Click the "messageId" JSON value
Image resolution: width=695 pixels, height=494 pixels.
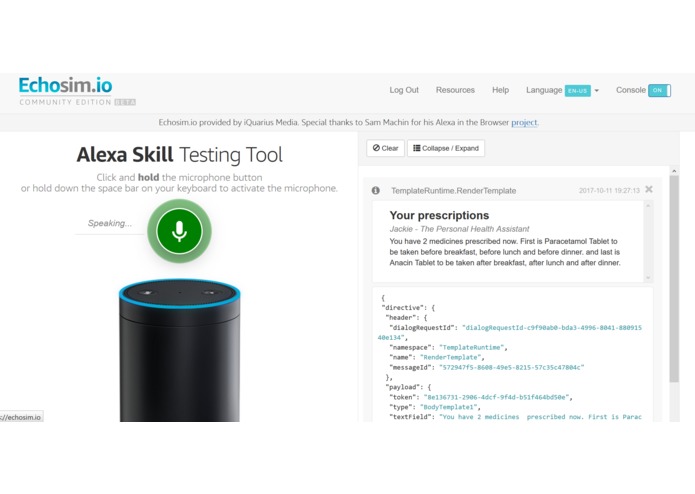pyautogui.click(x=511, y=367)
